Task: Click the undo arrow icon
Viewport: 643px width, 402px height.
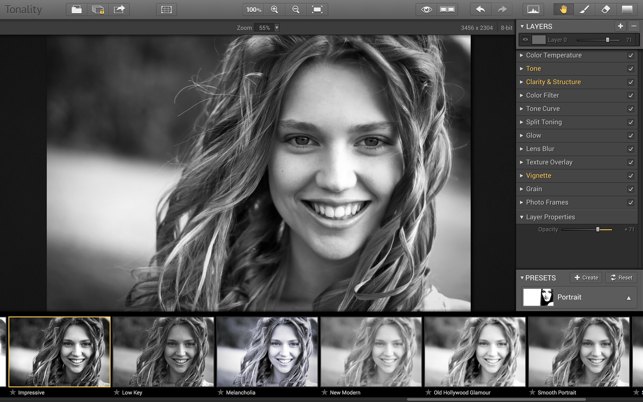Action: click(480, 9)
